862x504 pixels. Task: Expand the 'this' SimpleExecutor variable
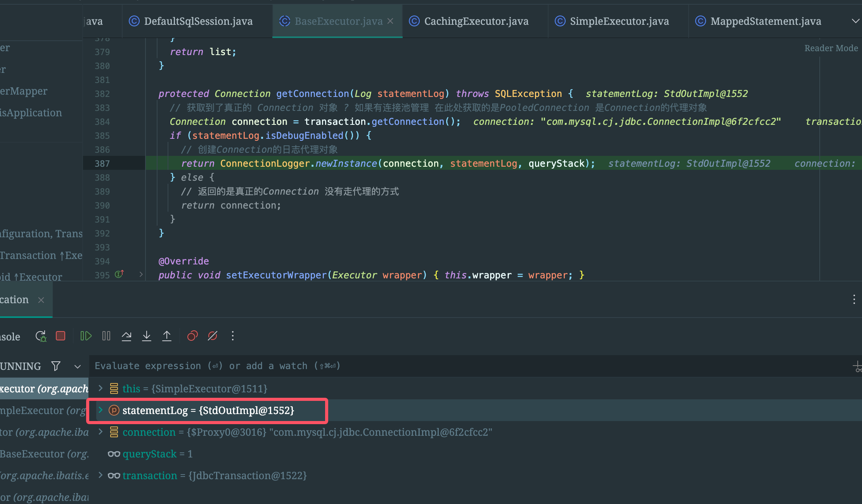pyautogui.click(x=100, y=388)
